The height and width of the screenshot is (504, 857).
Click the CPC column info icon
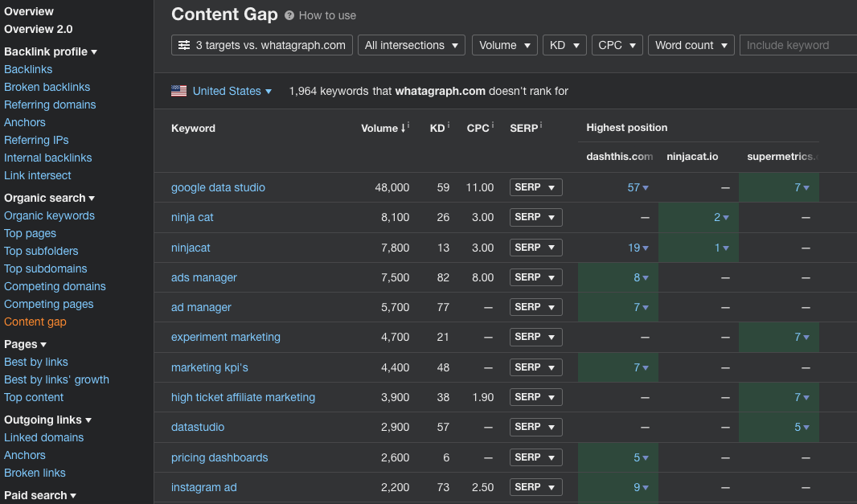[x=493, y=125]
